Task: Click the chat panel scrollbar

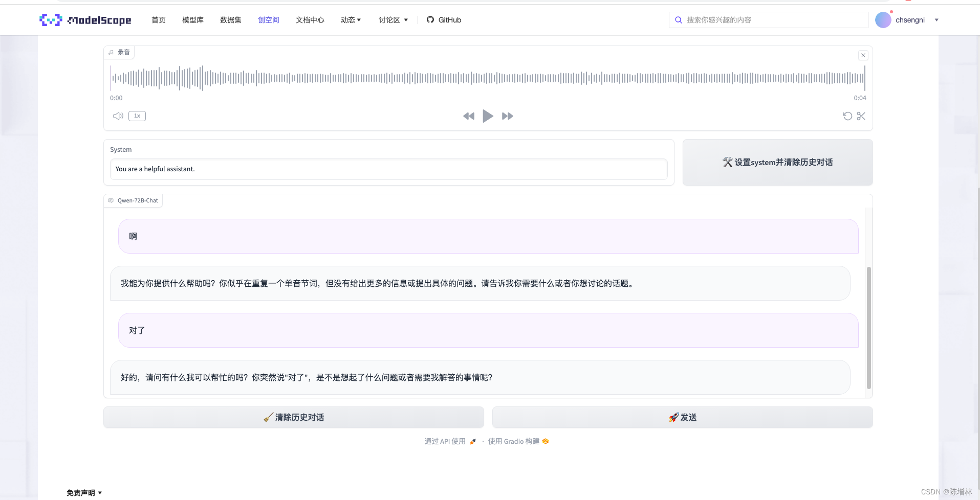Action: (868, 328)
